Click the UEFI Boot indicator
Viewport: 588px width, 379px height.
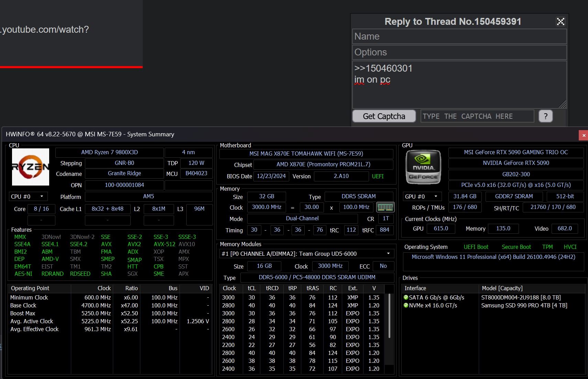pos(476,247)
